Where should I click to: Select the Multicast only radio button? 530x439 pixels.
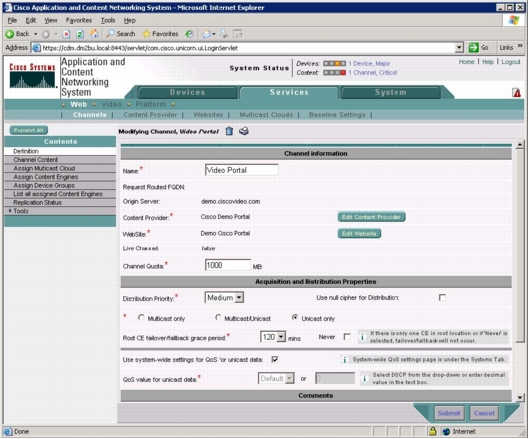point(141,318)
